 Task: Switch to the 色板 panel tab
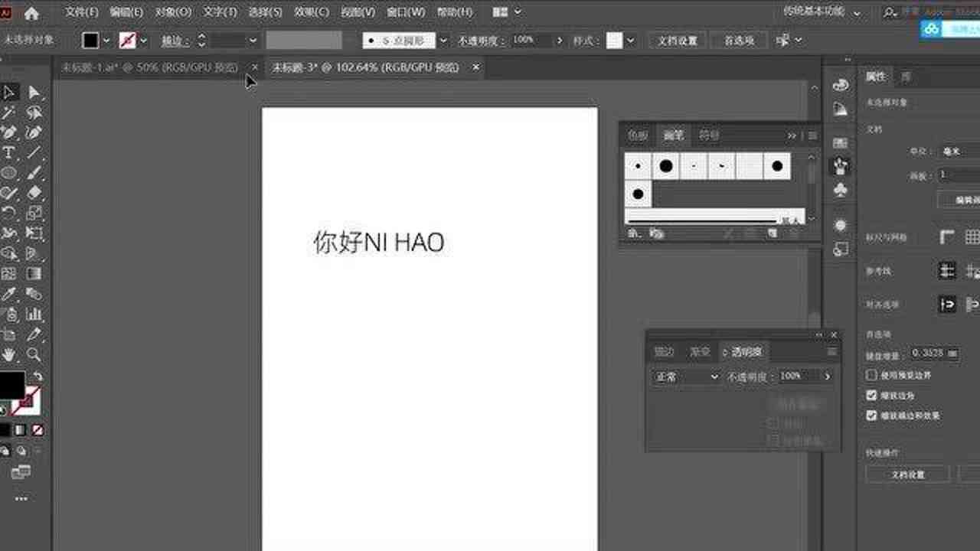coord(638,135)
